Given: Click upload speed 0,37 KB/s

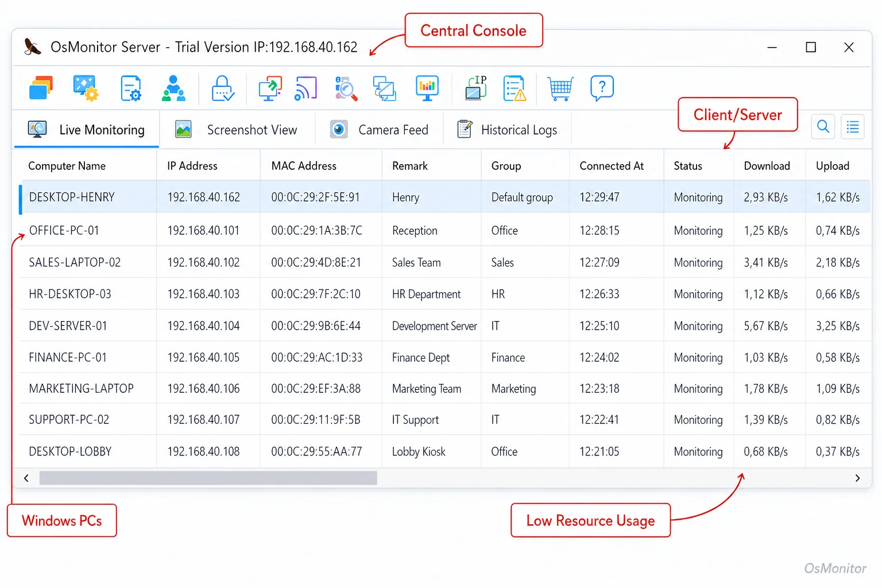Looking at the screenshot, I should 838,451.
